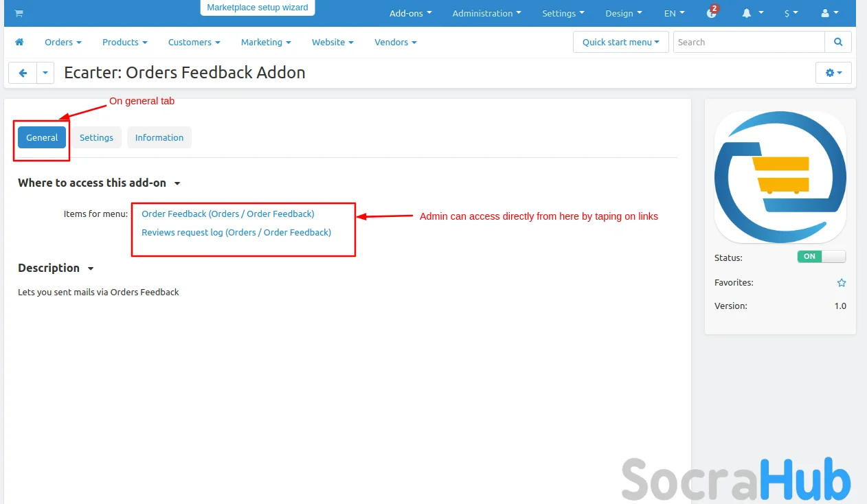Click the version number 1.0
Screen dimensions: 867x504
(x=840, y=306)
